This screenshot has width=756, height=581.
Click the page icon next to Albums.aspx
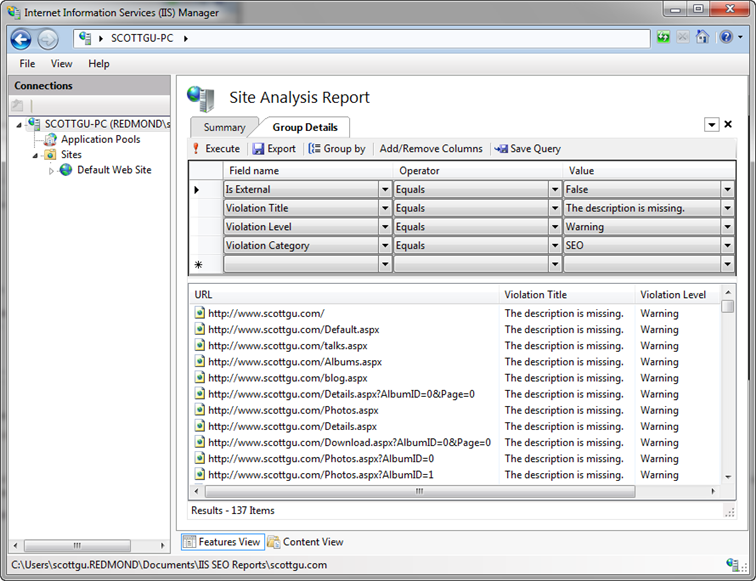200,361
